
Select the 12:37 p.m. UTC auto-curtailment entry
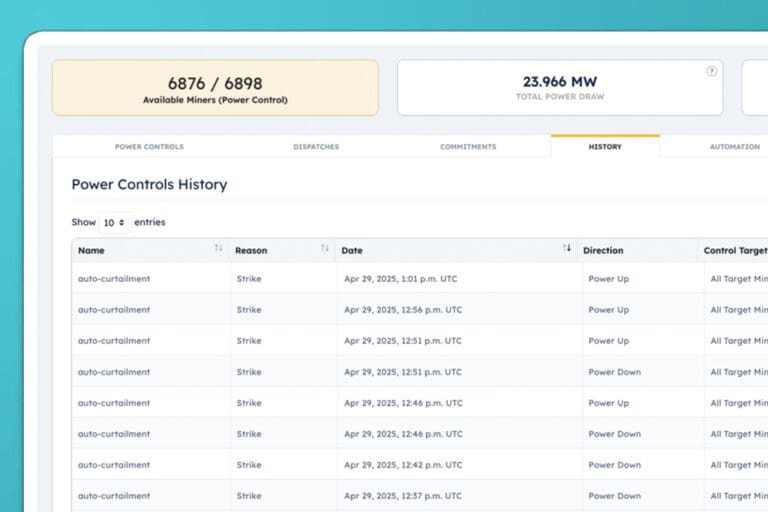pos(114,496)
